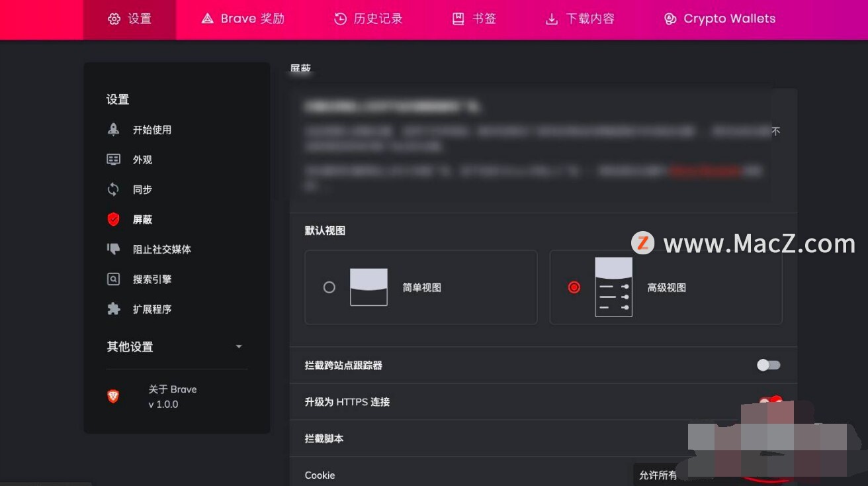Image resolution: width=868 pixels, height=486 pixels.
Task: Click the 高级视图 label text
Action: click(x=667, y=287)
